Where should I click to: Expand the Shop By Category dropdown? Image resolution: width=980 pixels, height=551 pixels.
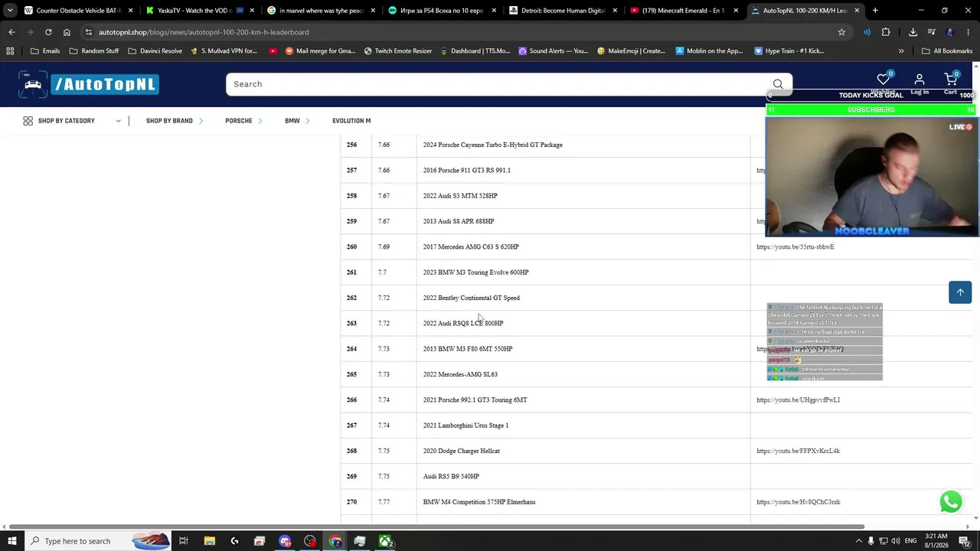(73, 121)
